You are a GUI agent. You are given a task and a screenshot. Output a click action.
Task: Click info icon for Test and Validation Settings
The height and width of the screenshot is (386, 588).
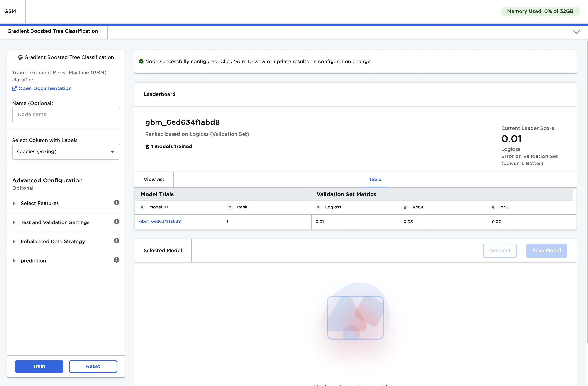click(x=116, y=222)
